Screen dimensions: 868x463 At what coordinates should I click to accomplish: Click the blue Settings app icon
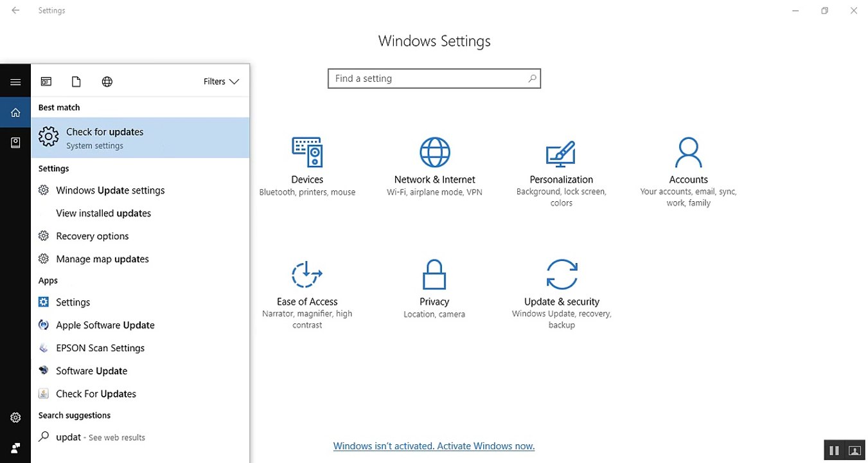click(44, 302)
